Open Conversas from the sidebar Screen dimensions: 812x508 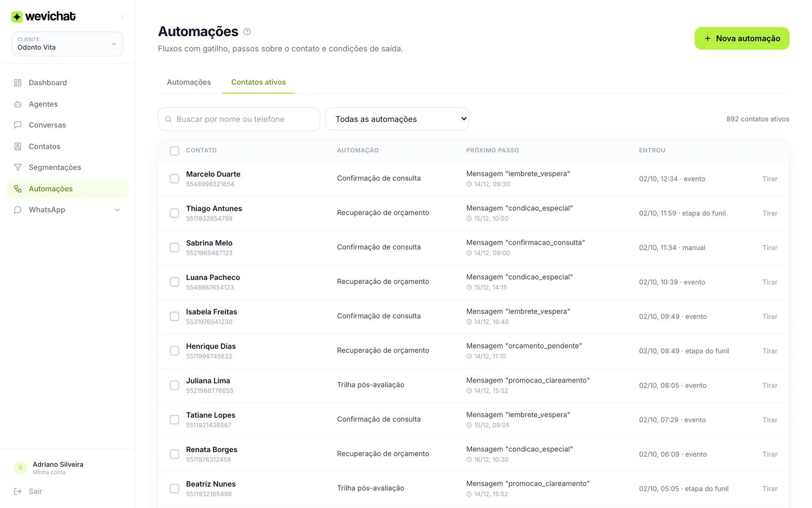click(67, 125)
